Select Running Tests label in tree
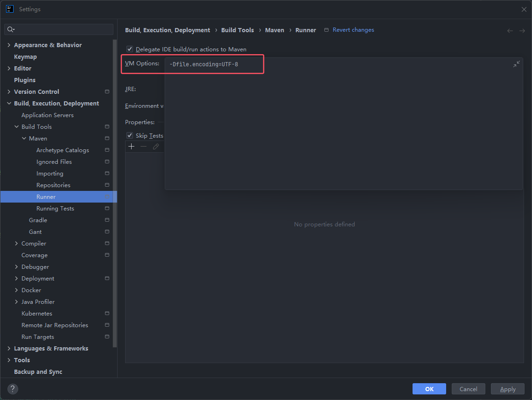This screenshot has height=400, width=532. (56, 208)
